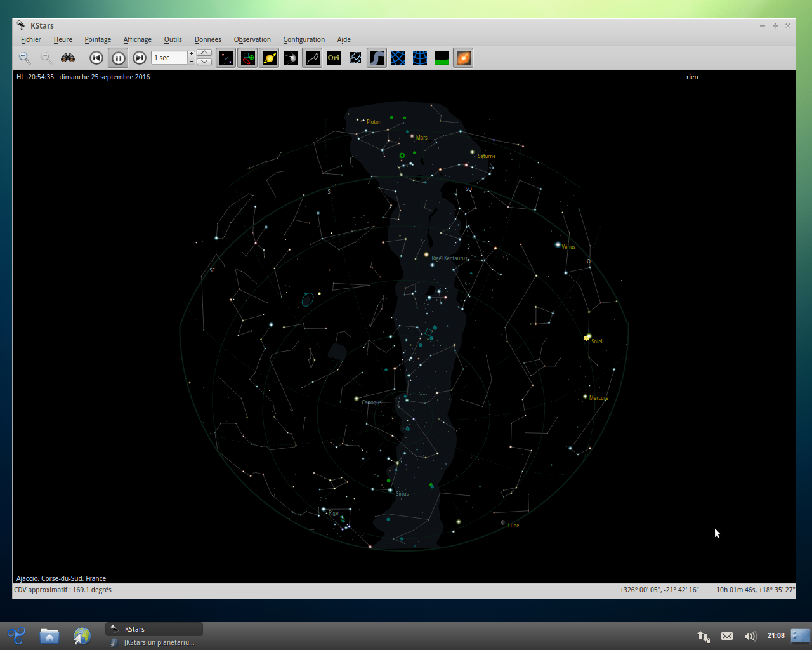Toggle horizontal coordinate grid globe icon

[420, 58]
